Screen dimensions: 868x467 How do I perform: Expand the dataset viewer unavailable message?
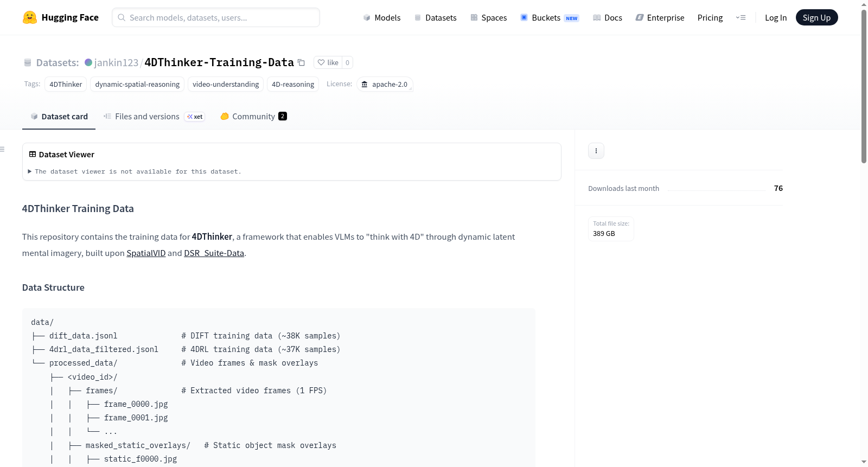click(135, 171)
